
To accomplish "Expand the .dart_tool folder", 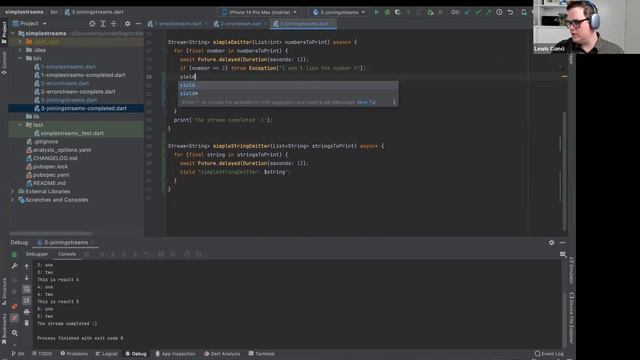I will click(20, 42).
